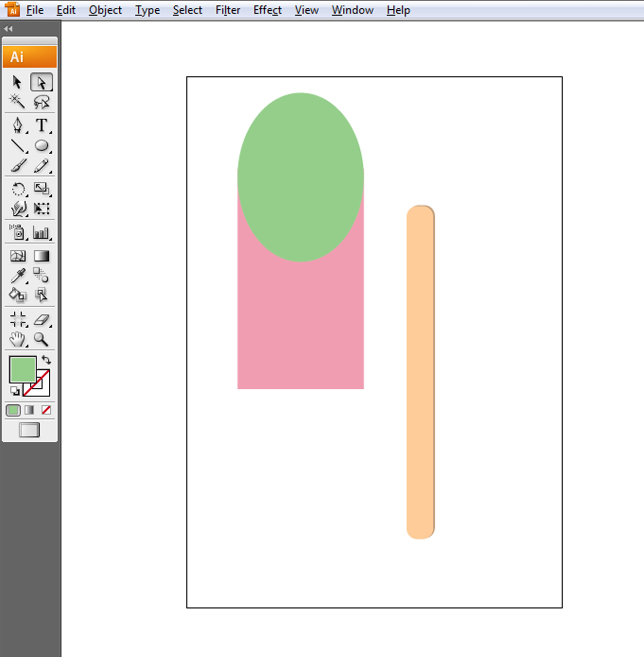Activate the Lasso tool
644x657 pixels.
42,102
